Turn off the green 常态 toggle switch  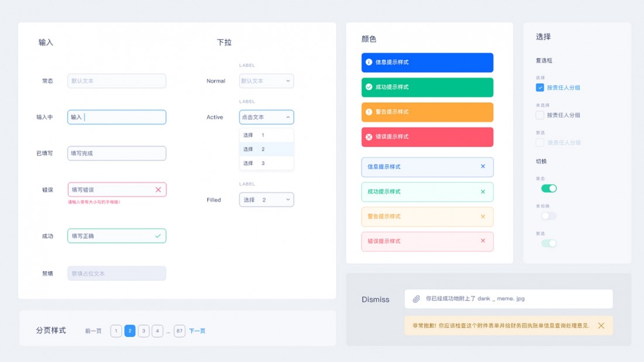(x=549, y=189)
